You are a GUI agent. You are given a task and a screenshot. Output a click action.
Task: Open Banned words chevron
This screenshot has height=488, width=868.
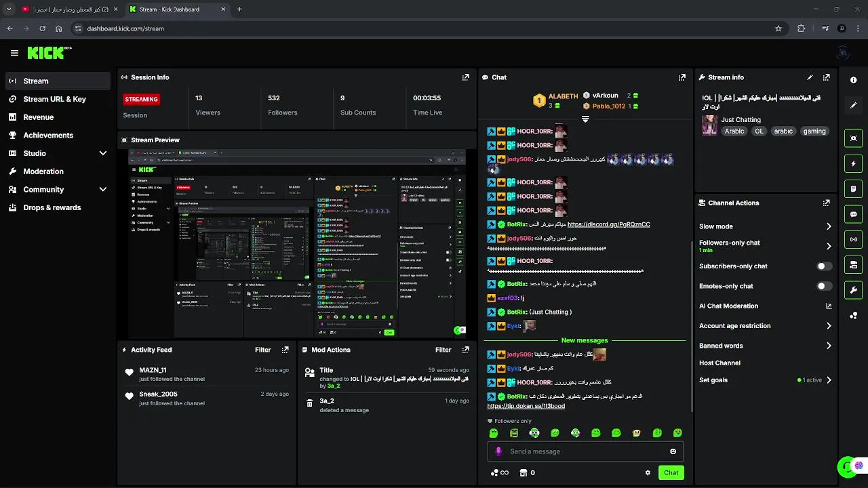pos(829,346)
